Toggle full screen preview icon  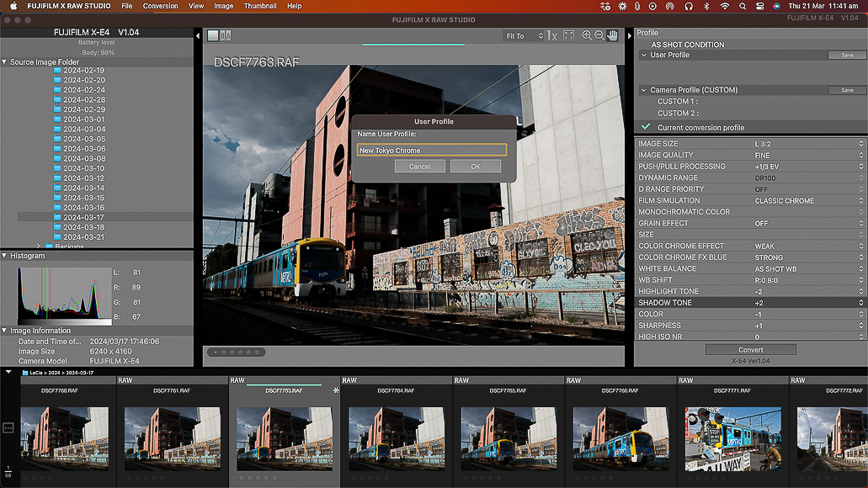(568, 36)
